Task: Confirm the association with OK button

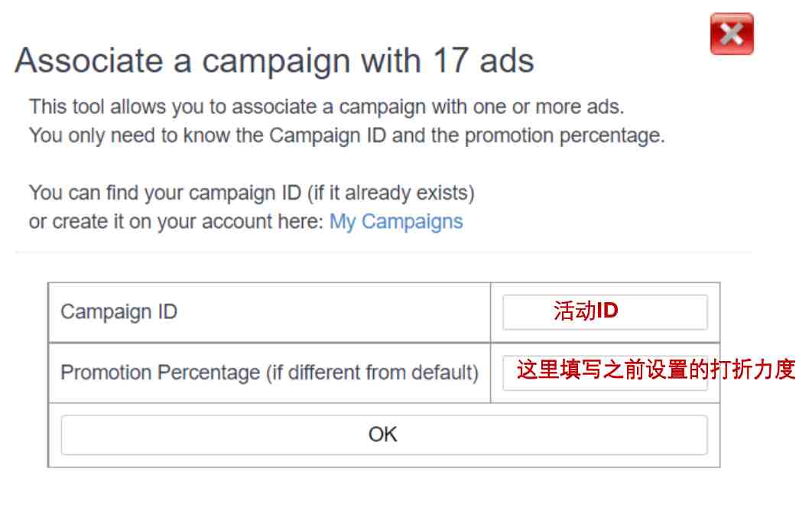Action: 385,435
